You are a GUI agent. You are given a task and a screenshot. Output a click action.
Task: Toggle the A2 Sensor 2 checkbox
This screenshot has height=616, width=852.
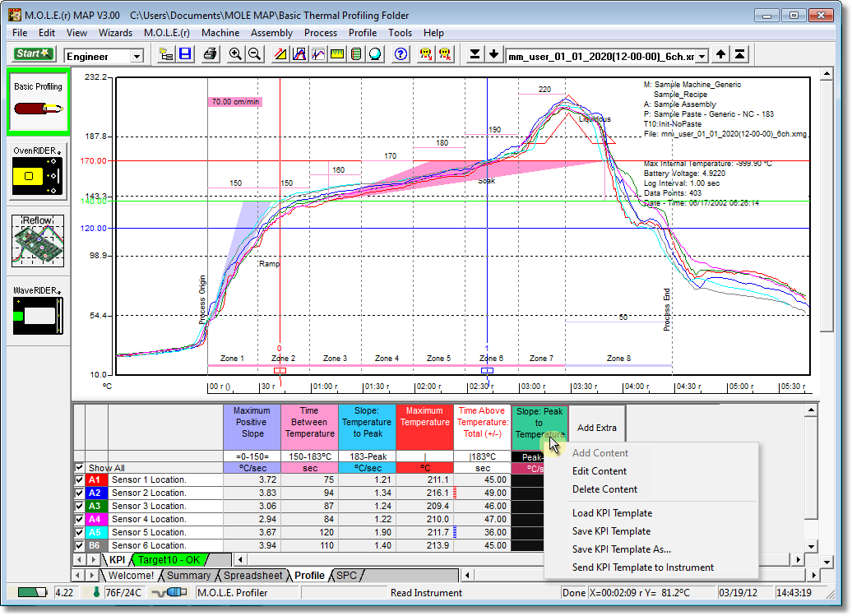(x=79, y=493)
